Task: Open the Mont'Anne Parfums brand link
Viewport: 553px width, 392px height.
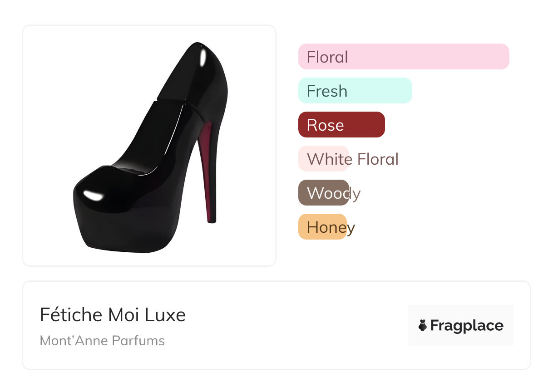Action: click(102, 341)
